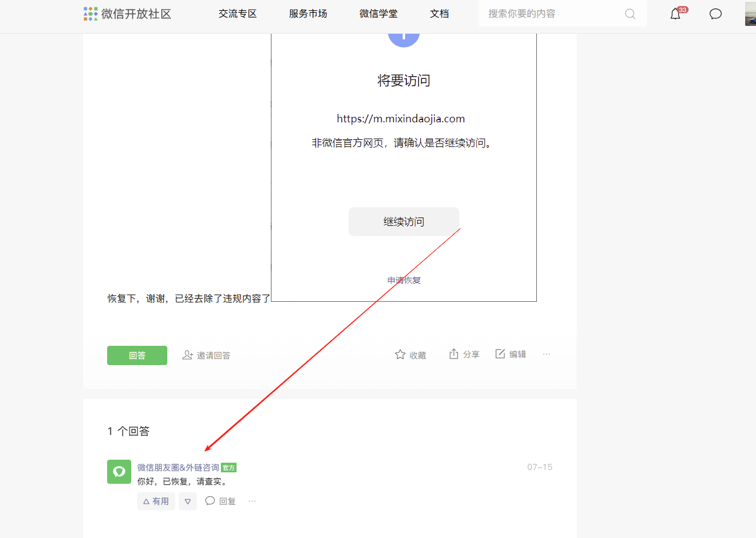
Task: Downvote the answer with triangle button
Action: (188, 501)
